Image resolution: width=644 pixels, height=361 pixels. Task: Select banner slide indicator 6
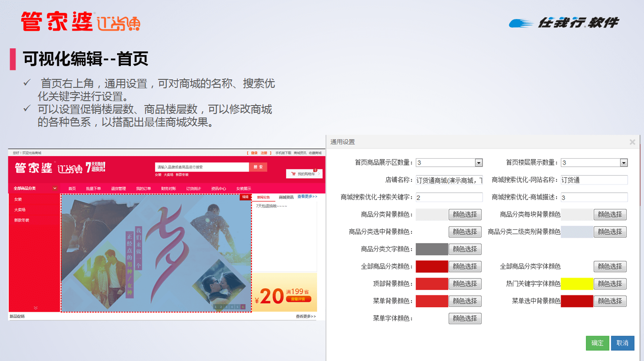pos(243,306)
